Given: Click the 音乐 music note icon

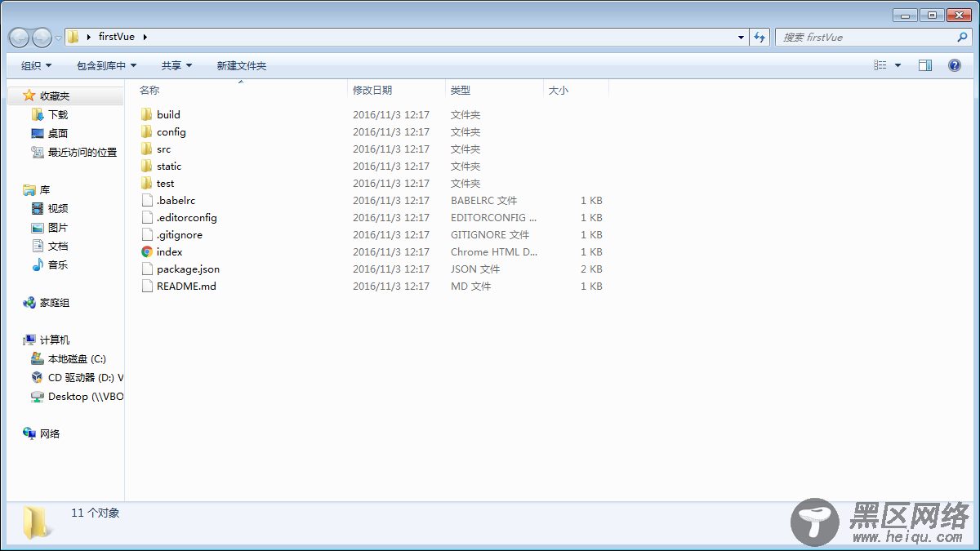Looking at the screenshot, I should click(38, 265).
